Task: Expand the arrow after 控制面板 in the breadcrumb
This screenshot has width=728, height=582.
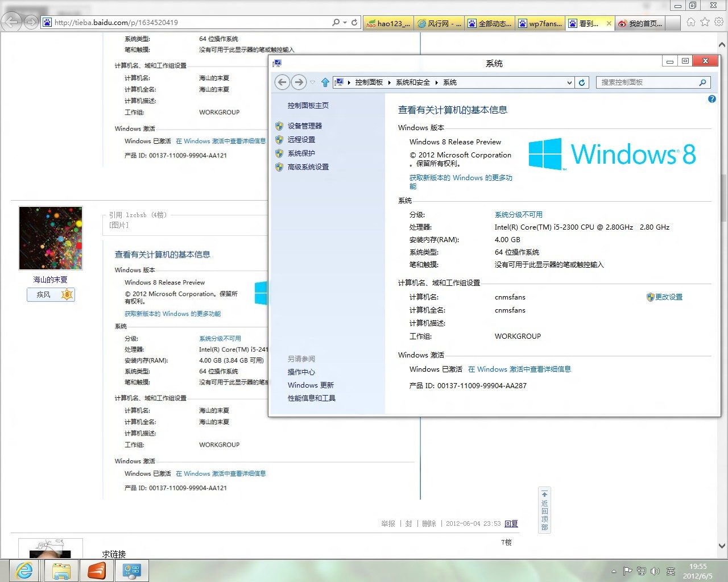Action: tap(390, 82)
